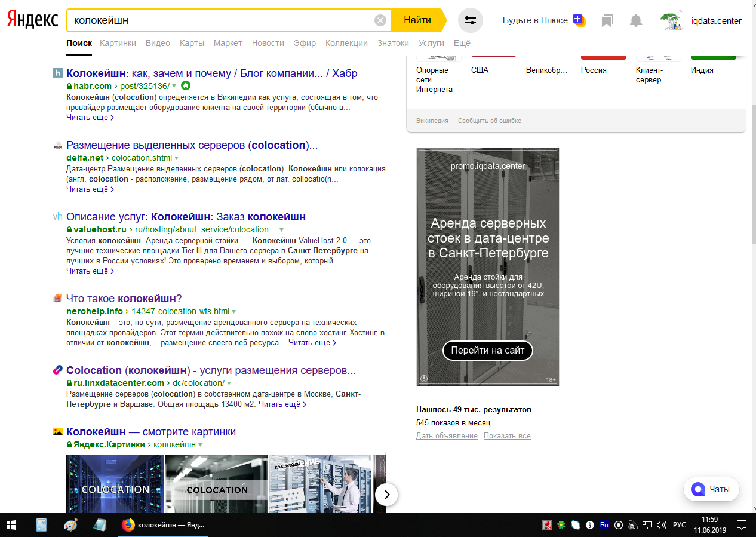The width and height of the screenshot is (756, 537).
Task: Click the РУС input language indicator
Action: click(x=680, y=525)
